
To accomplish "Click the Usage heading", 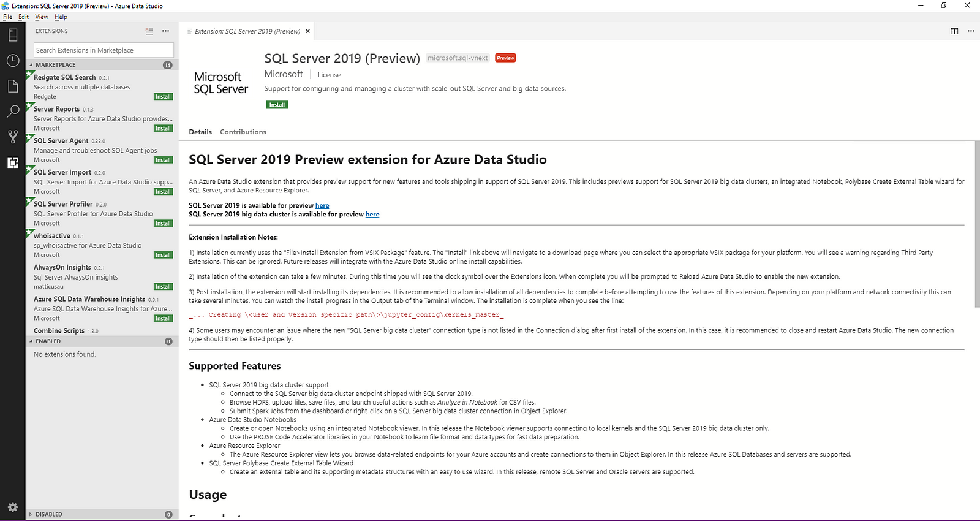I will [208, 495].
